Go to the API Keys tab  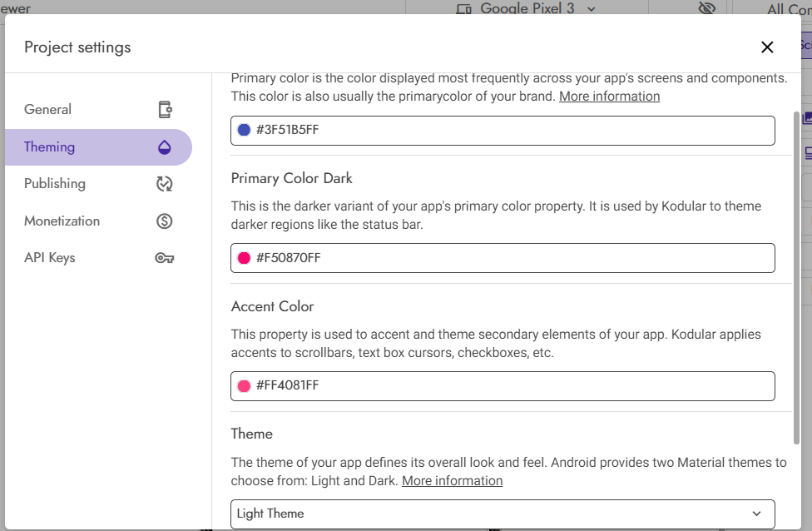[50, 258]
